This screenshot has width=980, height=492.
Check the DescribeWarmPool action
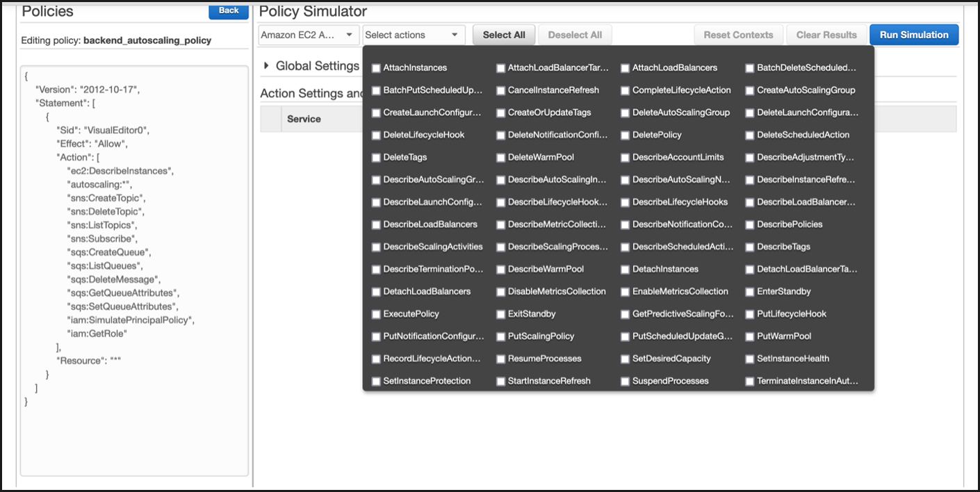coord(500,269)
